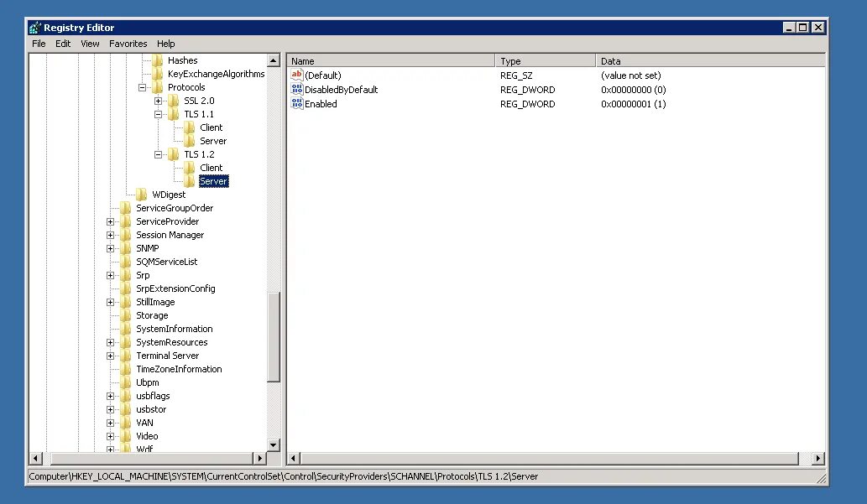The width and height of the screenshot is (867, 504).
Task: Click the REG_SZ type cell
Action: point(516,75)
